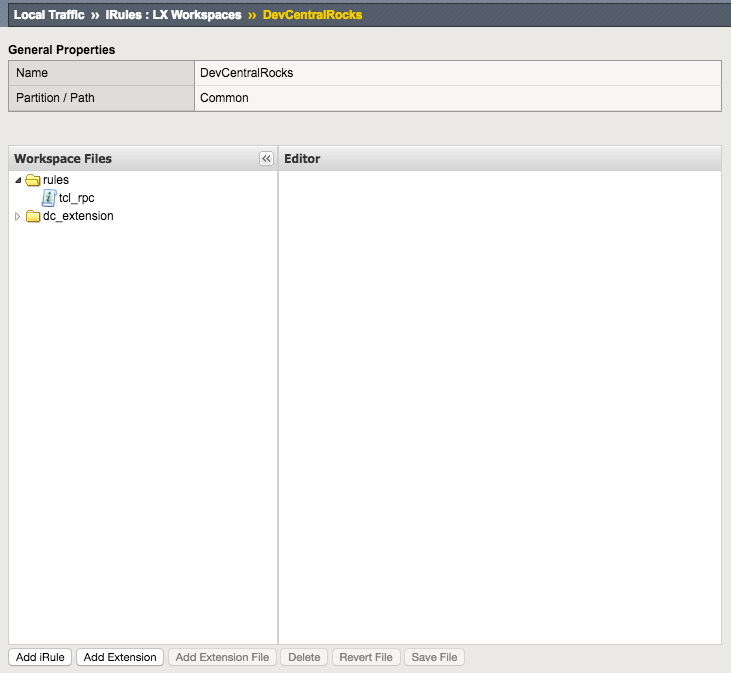The height and width of the screenshot is (673, 731).
Task: Open iRules : LX Workspaces breadcrumb link
Action: 173,15
